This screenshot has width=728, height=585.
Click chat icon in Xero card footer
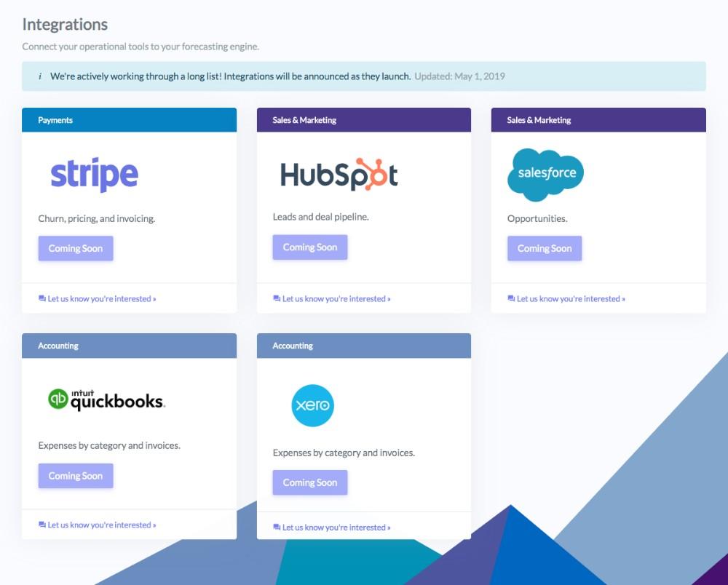click(x=277, y=527)
